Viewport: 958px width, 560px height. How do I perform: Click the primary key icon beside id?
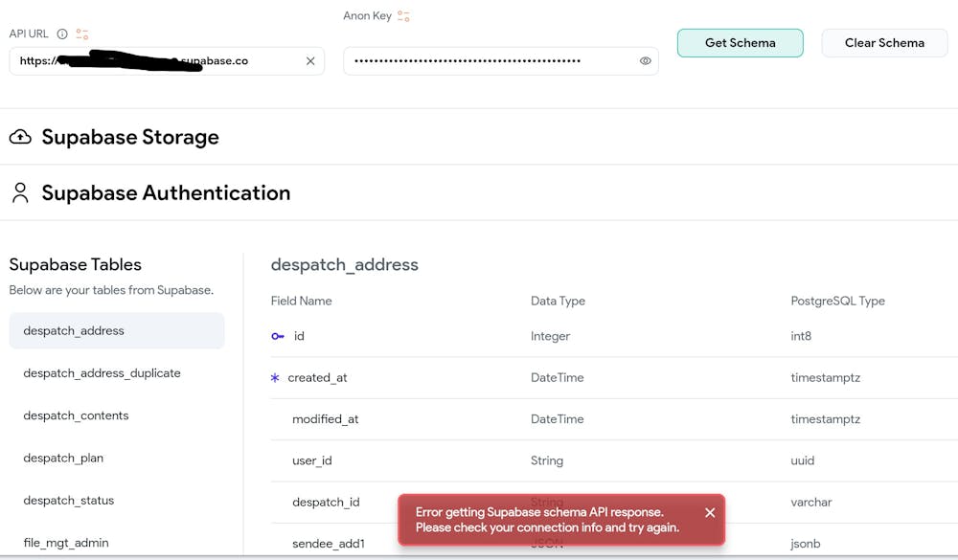[278, 337]
